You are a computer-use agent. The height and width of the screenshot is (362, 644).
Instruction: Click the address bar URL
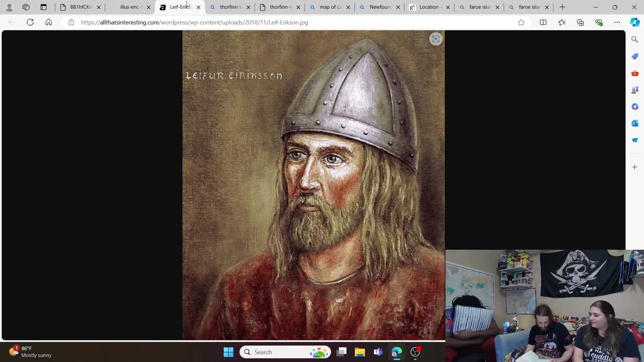[194, 22]
